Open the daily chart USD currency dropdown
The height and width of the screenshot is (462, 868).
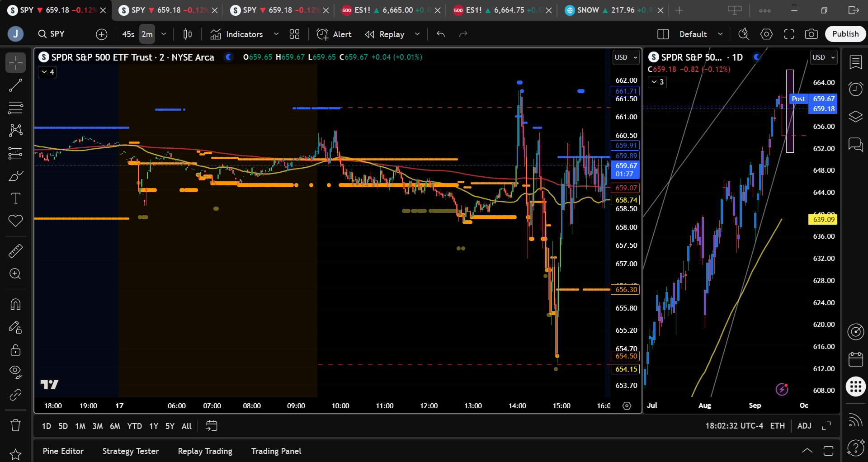coord(824,57)
